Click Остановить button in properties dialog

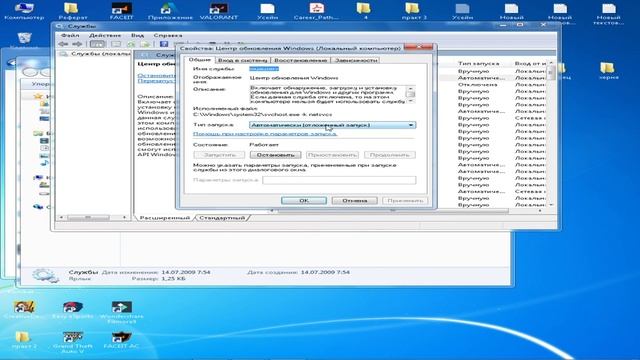click(276, 155)
